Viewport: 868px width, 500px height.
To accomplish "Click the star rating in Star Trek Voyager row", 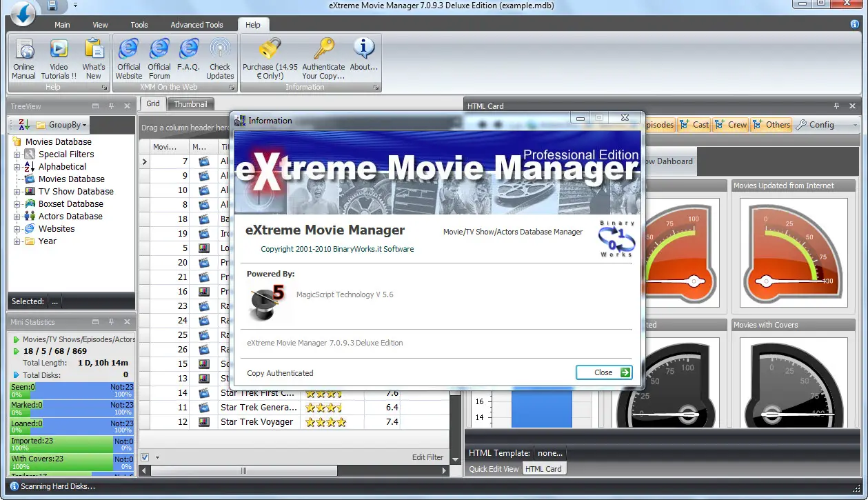I will click(x=325, y=422).
